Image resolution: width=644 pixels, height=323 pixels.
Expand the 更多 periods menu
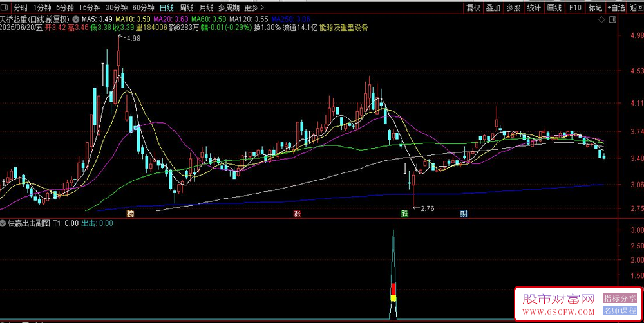(x=253, y=7)
